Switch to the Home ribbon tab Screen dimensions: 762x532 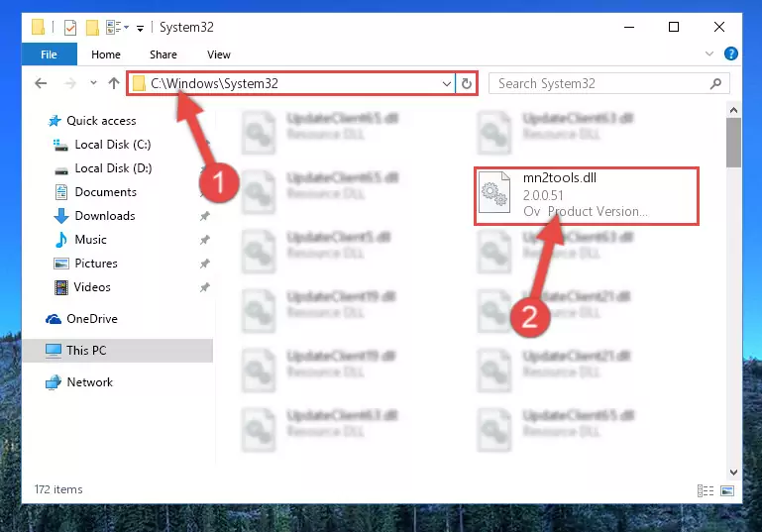point(105,54)
